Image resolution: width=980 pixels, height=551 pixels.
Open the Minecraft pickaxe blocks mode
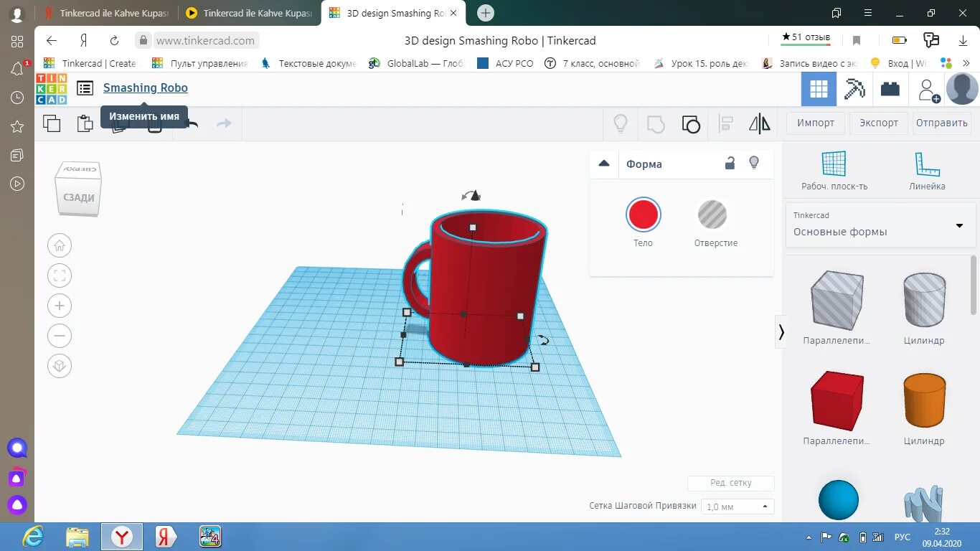tap(854, 89)
